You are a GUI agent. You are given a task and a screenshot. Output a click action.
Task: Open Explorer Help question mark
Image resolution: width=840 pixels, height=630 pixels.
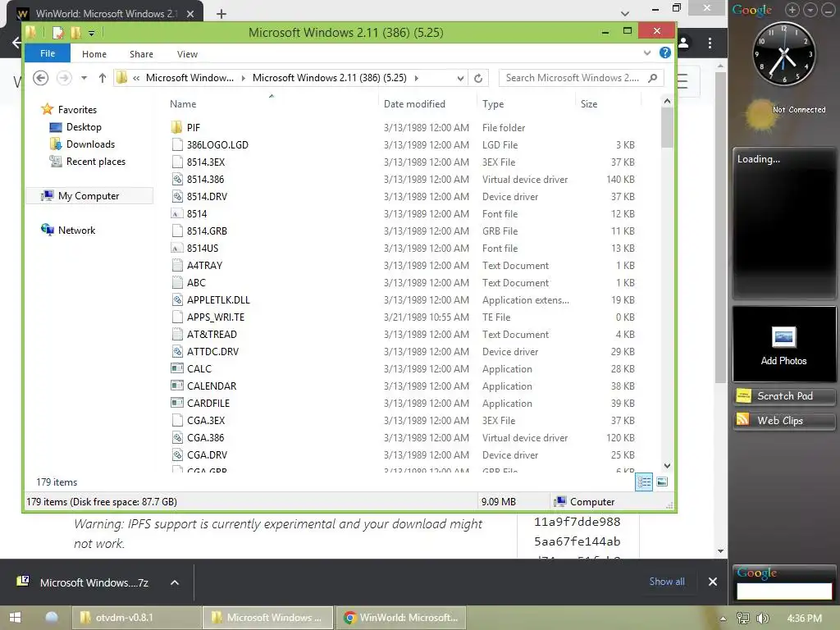click(664, 52)
